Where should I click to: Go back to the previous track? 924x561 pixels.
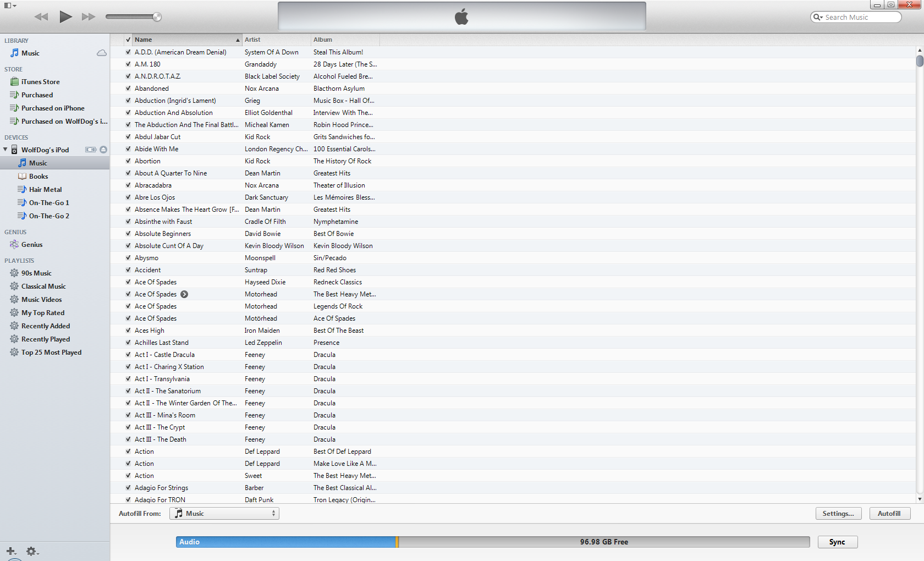point(41,17)
